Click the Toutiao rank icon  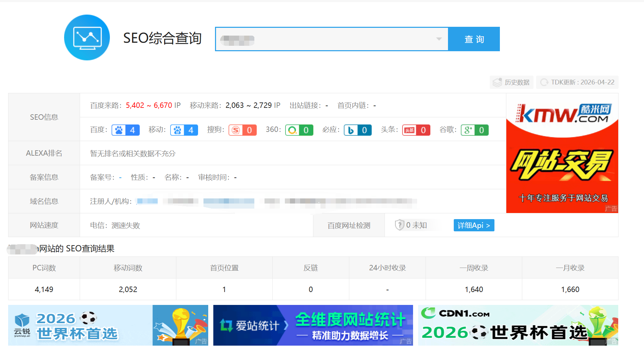click(x=409, y=130)
